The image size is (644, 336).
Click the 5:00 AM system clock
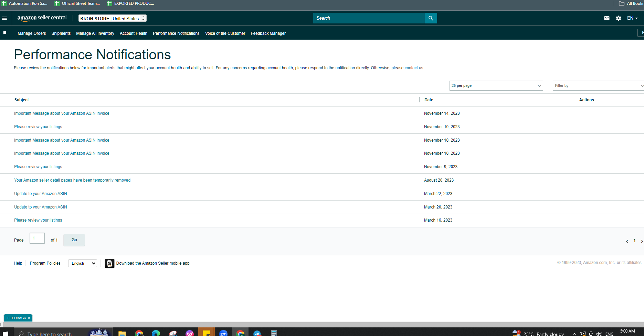(x=627, y=331)
